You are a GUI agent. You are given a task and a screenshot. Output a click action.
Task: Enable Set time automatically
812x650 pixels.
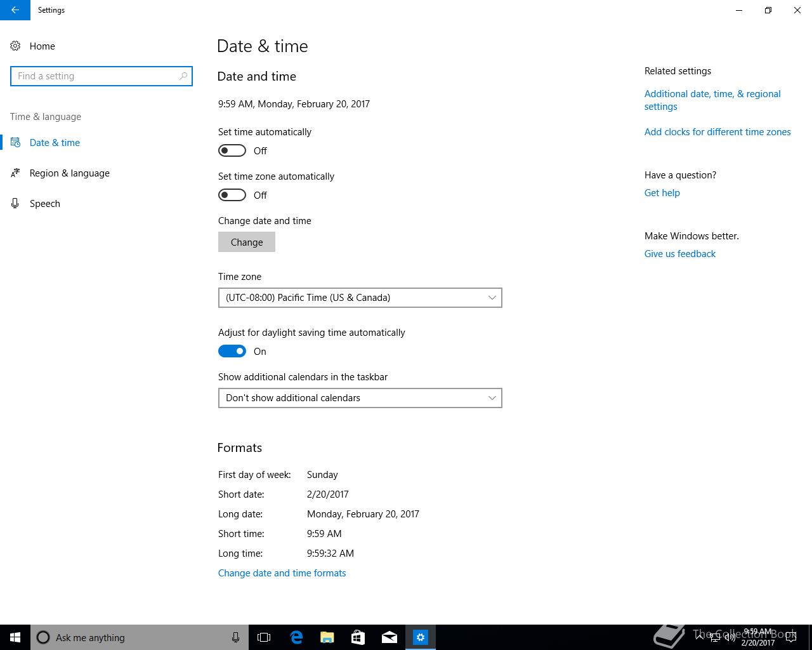232,150
